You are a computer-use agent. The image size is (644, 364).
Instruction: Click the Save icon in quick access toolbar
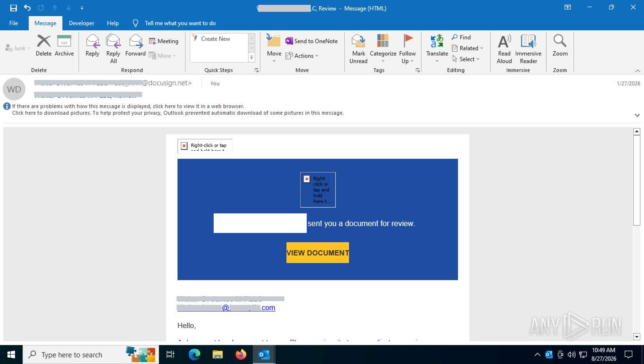point(13,8)
